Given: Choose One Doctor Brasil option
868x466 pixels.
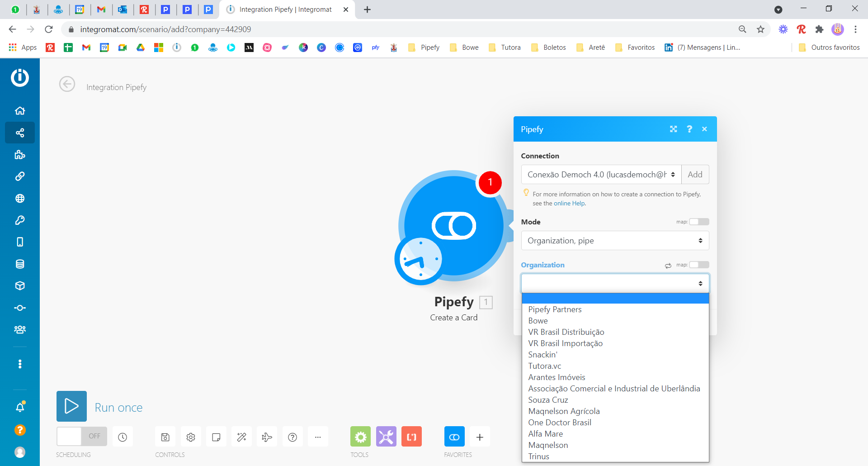Looking at the screenshot, I should coord(615,423).
